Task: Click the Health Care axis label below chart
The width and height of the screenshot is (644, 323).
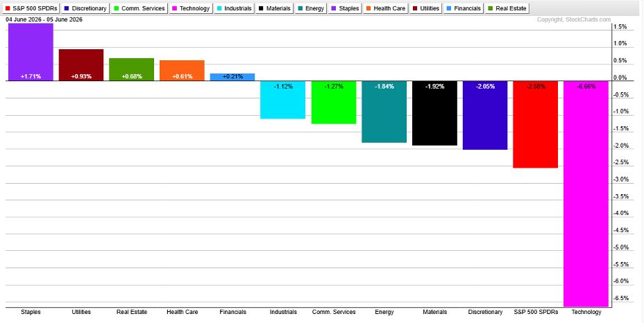Action: pyautogui.click(x=182, y=312)
